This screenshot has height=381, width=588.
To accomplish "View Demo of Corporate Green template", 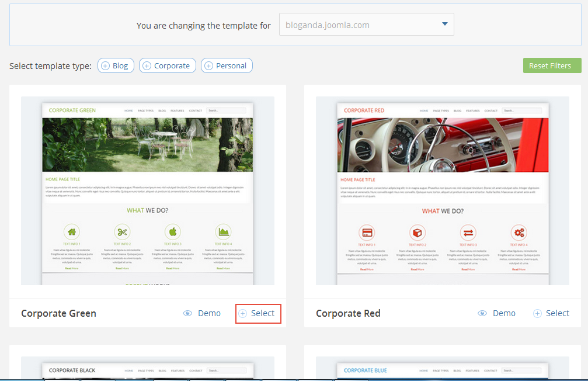I will click(x=209, y=313).
